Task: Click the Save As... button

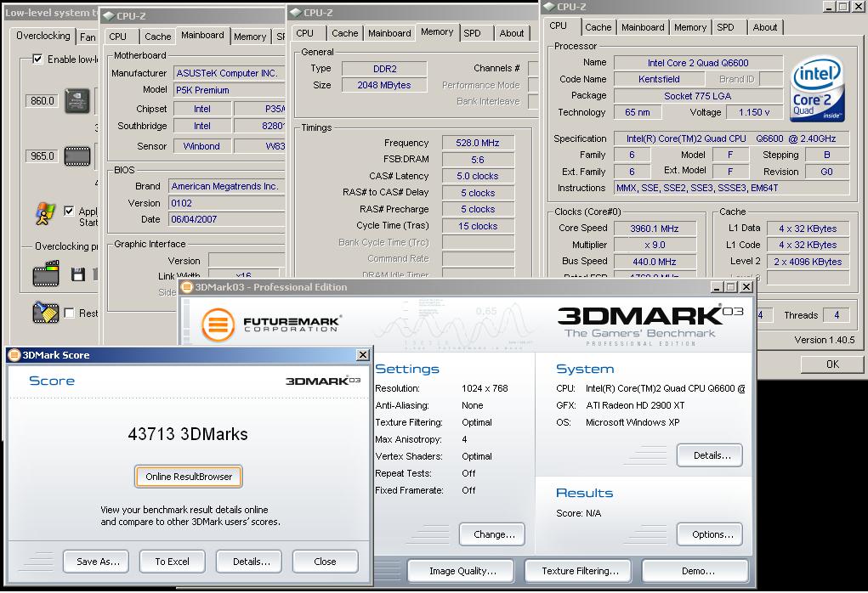Action: click(98, 562)
